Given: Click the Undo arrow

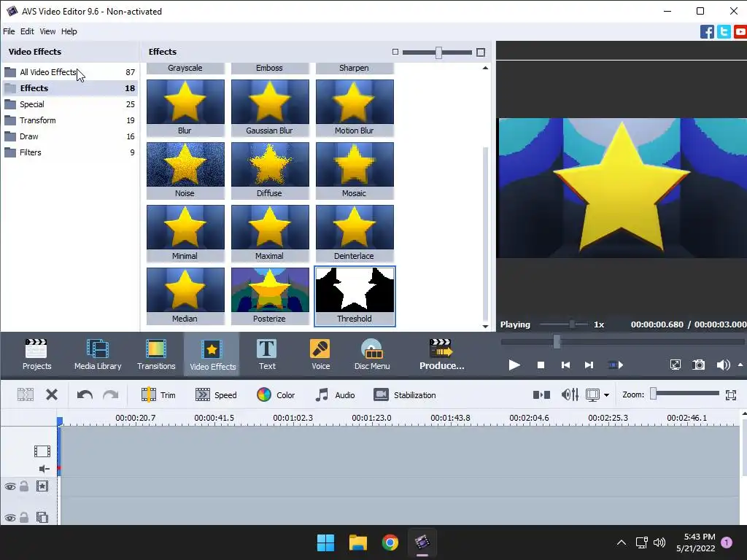Looking at the screenshot, I should pyautogui.click(x=85, y=394).
